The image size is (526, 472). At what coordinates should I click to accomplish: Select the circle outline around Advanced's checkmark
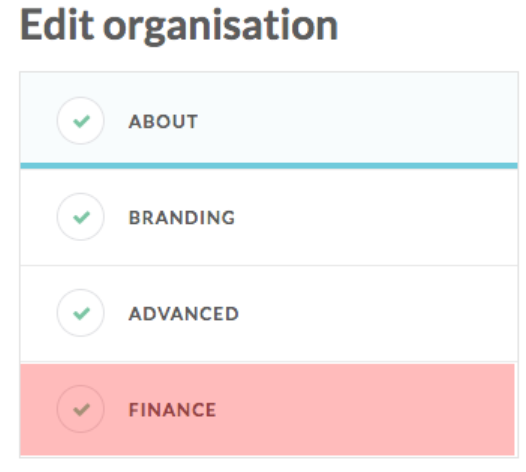81,313
